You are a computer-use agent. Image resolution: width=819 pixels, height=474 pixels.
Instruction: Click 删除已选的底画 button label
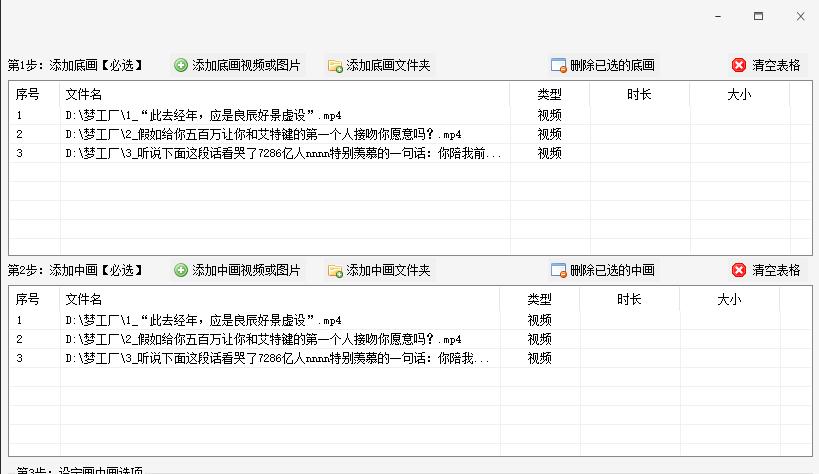click(x=612, y=65)
